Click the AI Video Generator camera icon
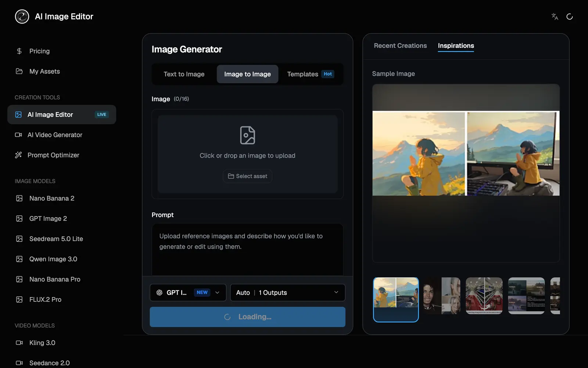588x368 pixels. click(18, 135)
